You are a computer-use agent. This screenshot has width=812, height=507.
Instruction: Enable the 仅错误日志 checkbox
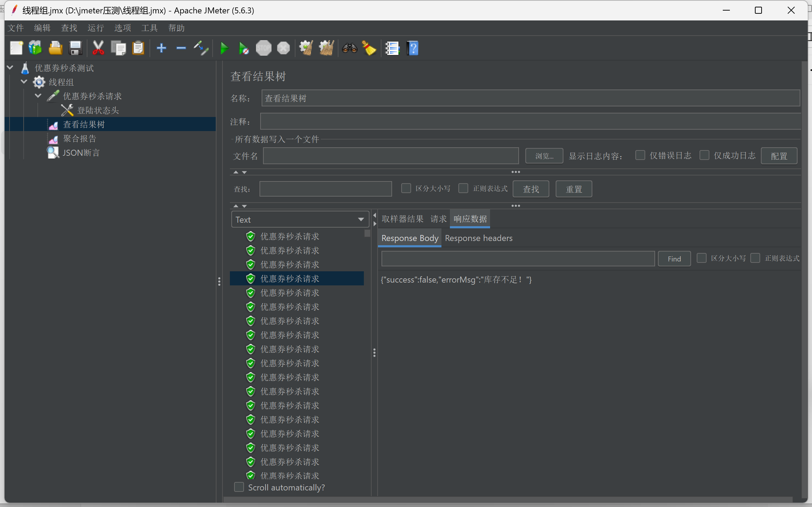pyautogui.click(x=640, y=155)
